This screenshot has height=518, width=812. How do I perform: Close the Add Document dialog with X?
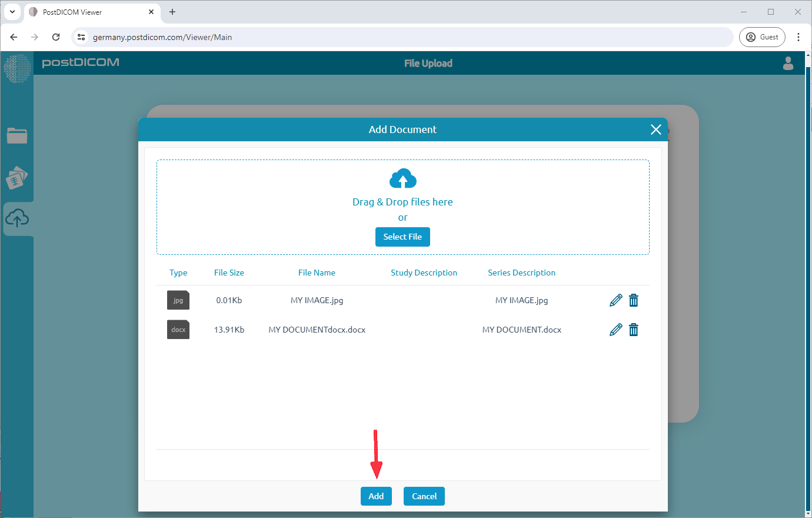pos(655,129)
